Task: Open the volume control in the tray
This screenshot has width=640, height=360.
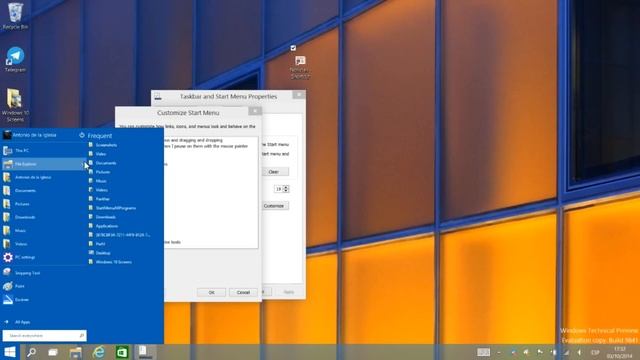Action: tap(579, 352)
